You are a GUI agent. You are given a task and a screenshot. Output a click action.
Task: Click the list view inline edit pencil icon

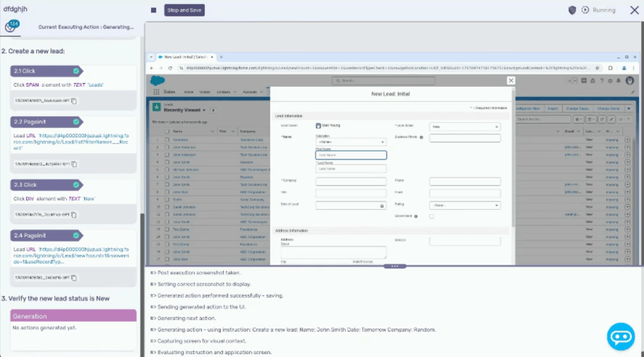(x=611, y=119)
